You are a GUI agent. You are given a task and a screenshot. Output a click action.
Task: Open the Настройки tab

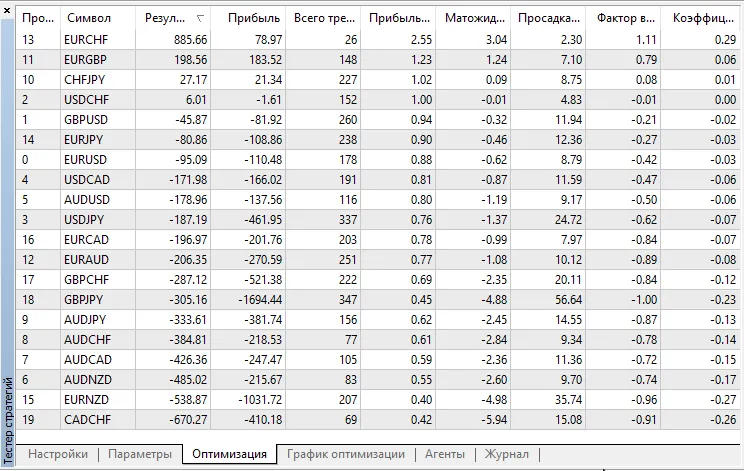tap(57, 454)
